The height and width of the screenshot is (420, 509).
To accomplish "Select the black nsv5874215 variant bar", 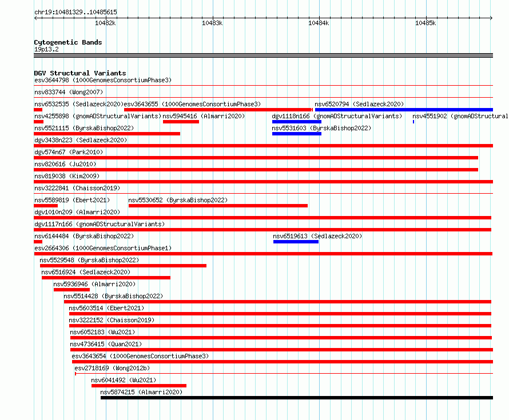I will 297,398.
